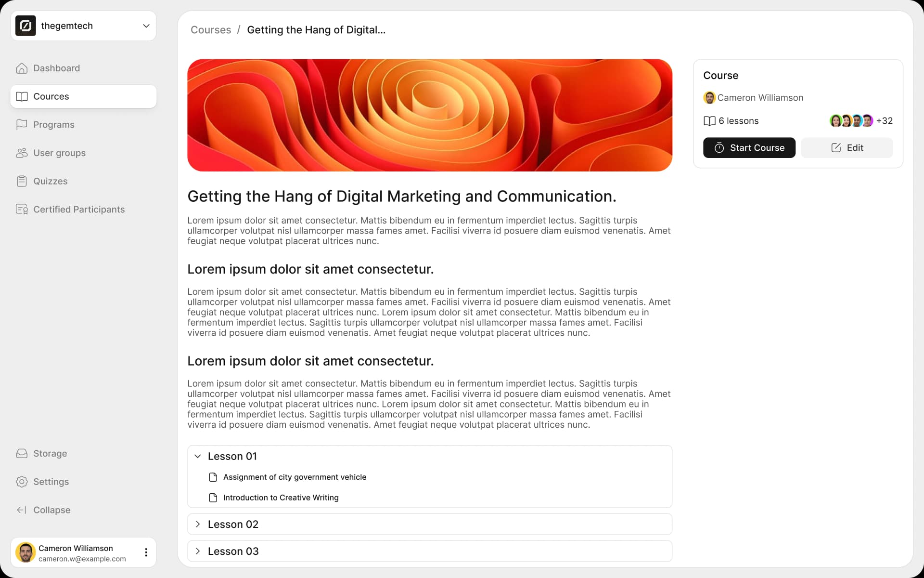The height and width of the screenshot is (578, 924).
Task: Go to Courses breadcrumb link
Action: coord(211,30)
